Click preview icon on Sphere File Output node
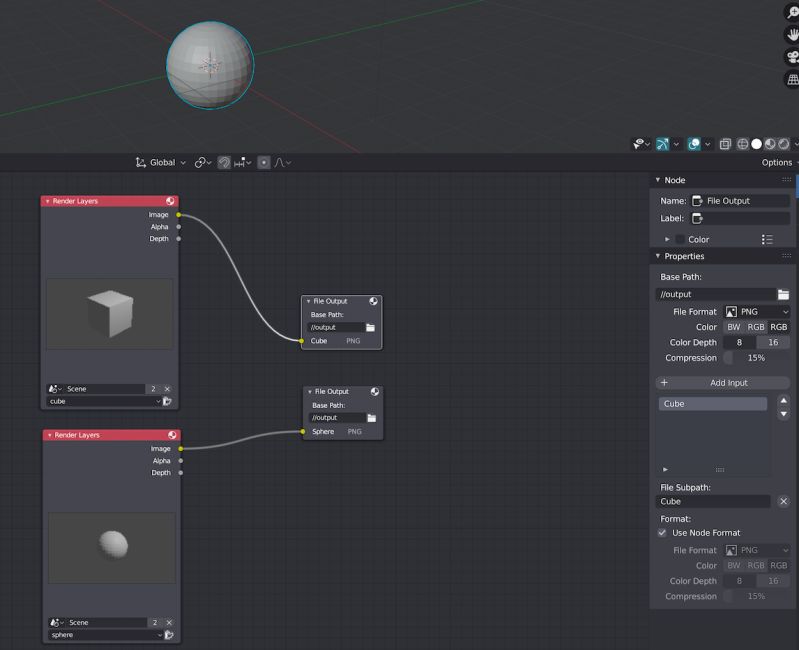 point(375,392)
